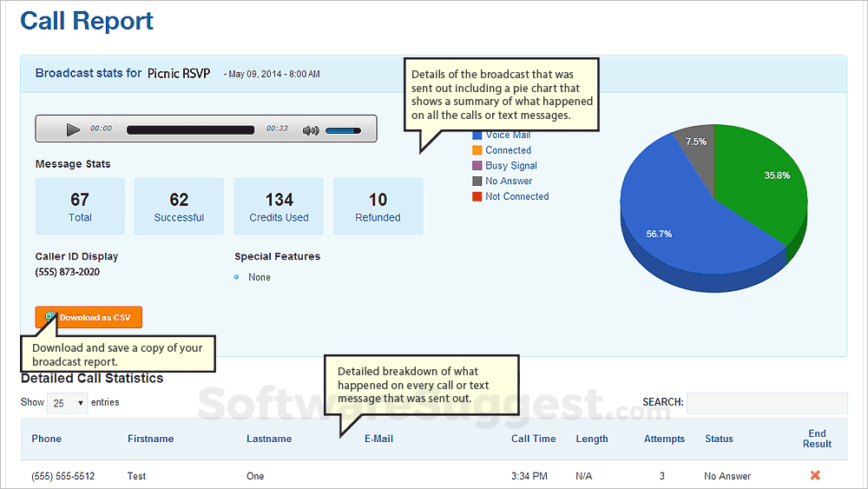
Task: Open the Show entries dropdown
Action: coord(68,403)
